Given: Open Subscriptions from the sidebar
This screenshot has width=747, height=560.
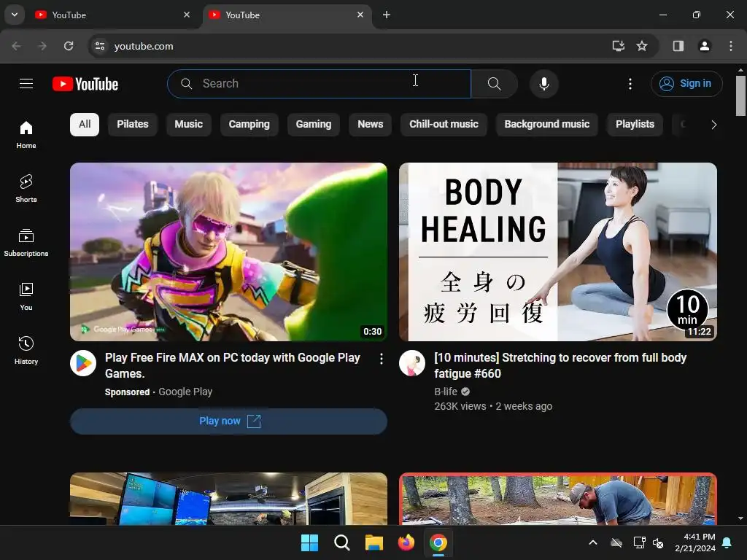Looking at the screenshot, I should 26,242.
